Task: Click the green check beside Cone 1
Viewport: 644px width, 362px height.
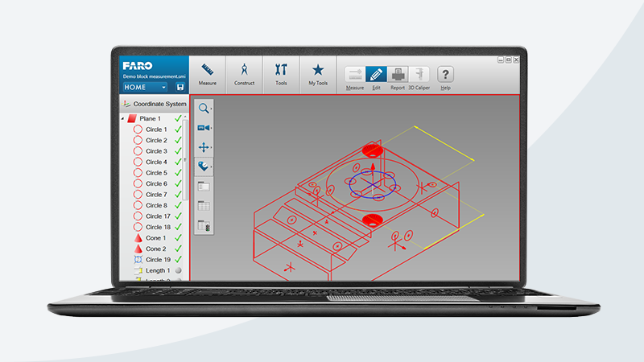Action: pos(178,237)
